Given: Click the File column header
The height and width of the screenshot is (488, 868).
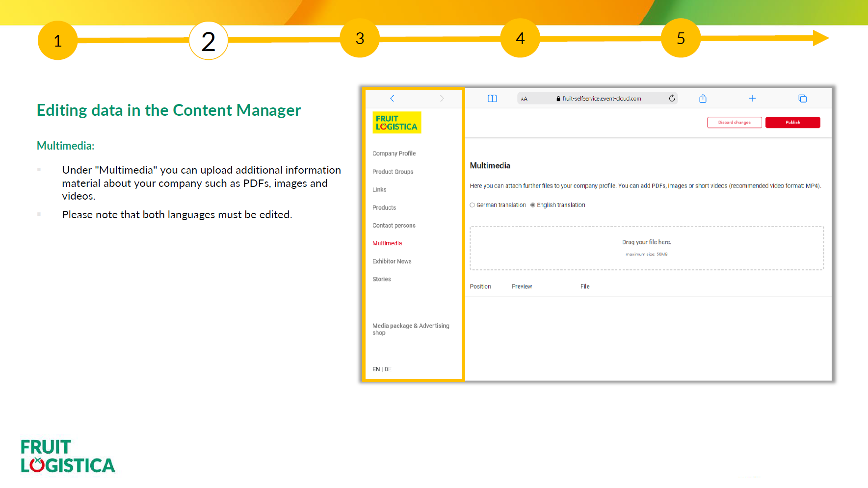Looking at the screenshot, I should 585,286.
